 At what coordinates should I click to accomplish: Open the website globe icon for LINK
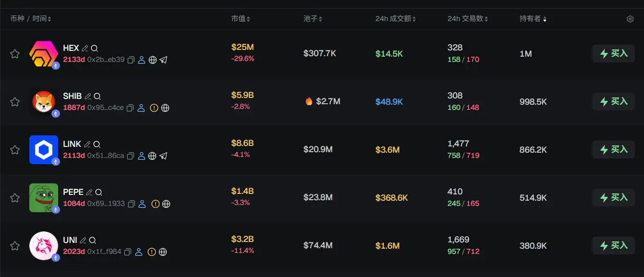pos(152,156)
